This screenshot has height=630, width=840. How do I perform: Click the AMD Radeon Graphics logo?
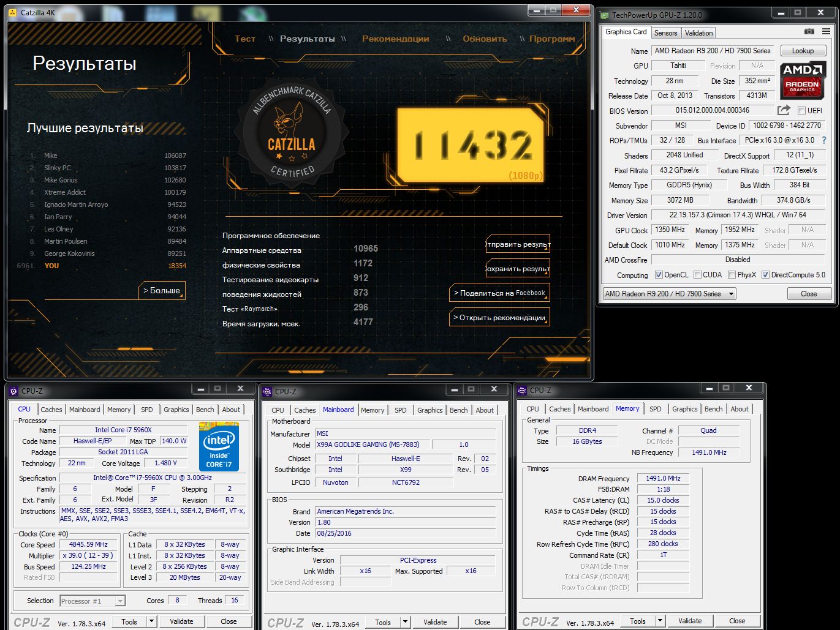point(803,80)
